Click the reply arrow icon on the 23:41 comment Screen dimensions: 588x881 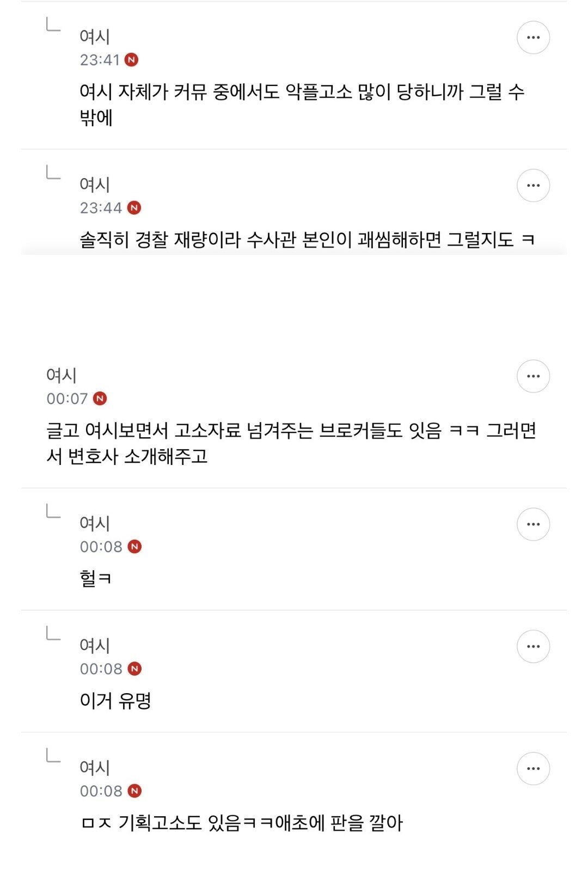click(x=53, y=25)
